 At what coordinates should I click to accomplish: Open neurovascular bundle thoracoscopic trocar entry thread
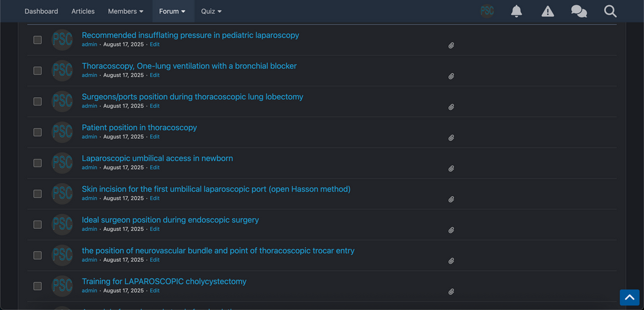click(218, 251)
